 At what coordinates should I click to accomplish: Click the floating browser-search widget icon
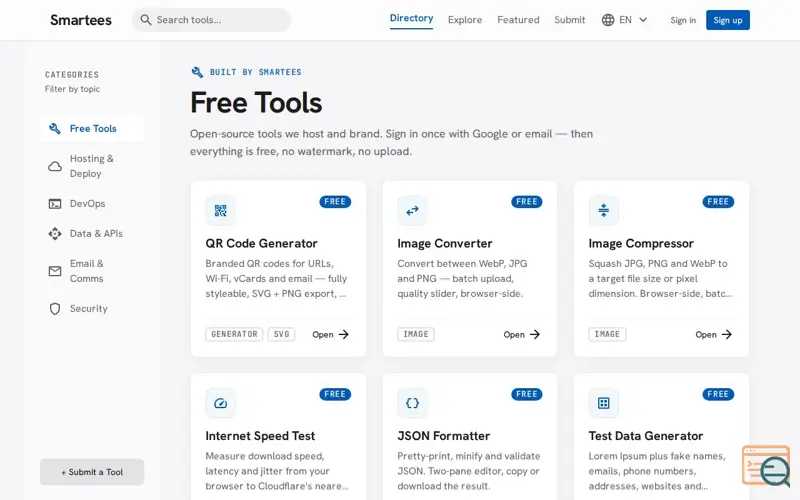[x=766, y=466]
